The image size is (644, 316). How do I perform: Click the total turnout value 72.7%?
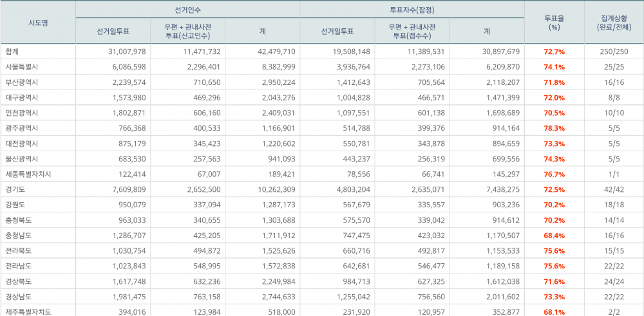554,51
